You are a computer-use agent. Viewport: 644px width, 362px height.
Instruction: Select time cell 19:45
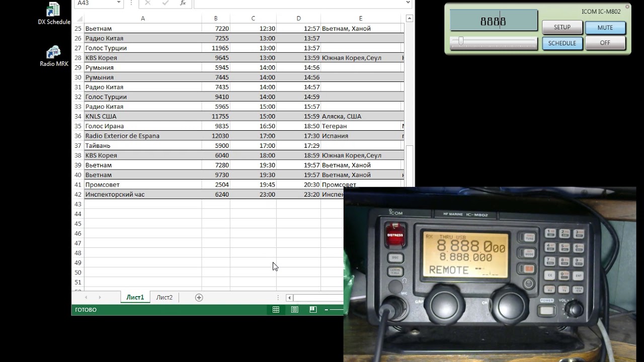coord(253,185)
